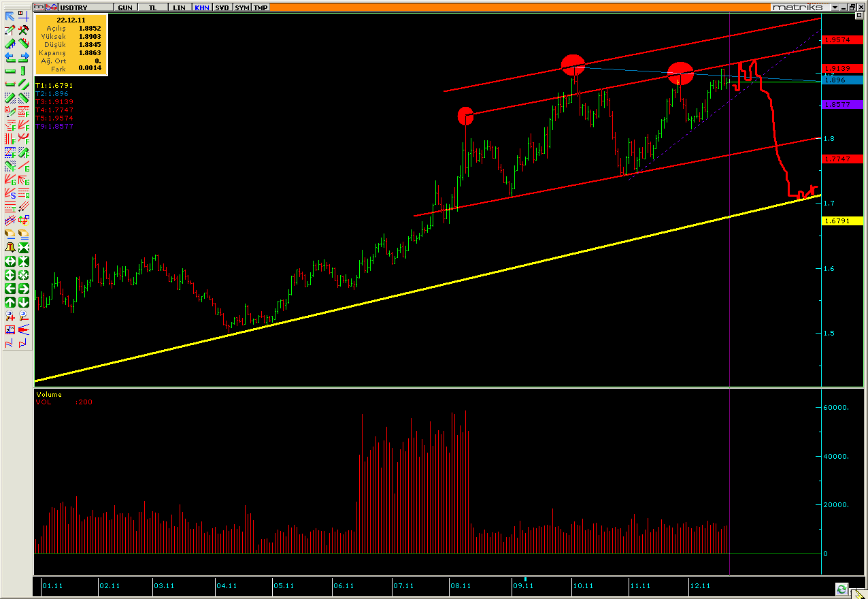
Task: Click the 1.896 blue price label
Action: [842, 80]
